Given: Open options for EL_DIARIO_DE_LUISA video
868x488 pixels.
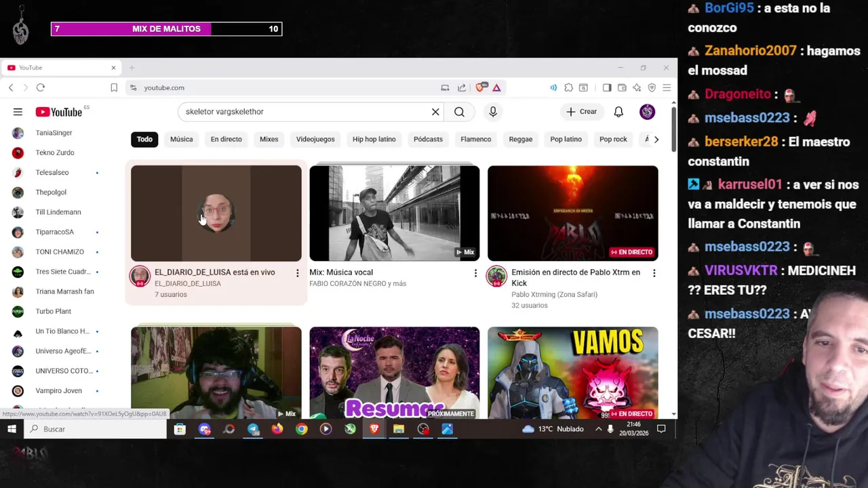Looking at the screenshot, I should point(297,273).
